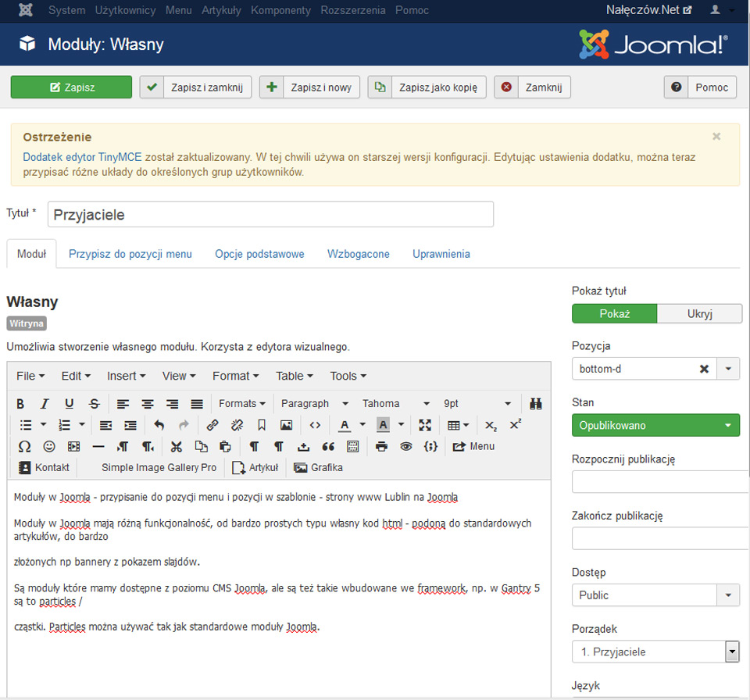Click the Zamknij button
This screenshot has height=700, width=750.
click(532, 87)
